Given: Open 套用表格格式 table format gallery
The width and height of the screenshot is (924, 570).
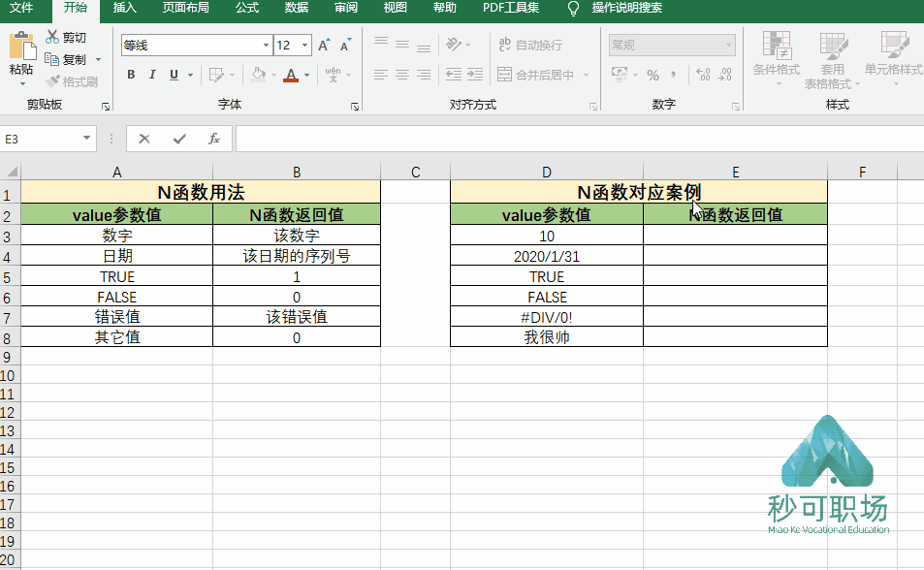Looking at the screenshot, I should [x=832, y=60].
